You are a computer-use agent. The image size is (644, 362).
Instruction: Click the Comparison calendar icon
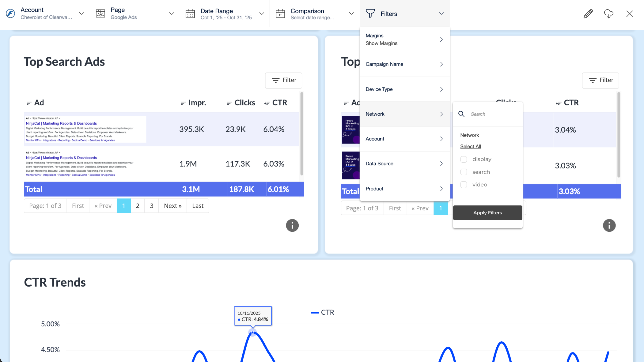280,14
